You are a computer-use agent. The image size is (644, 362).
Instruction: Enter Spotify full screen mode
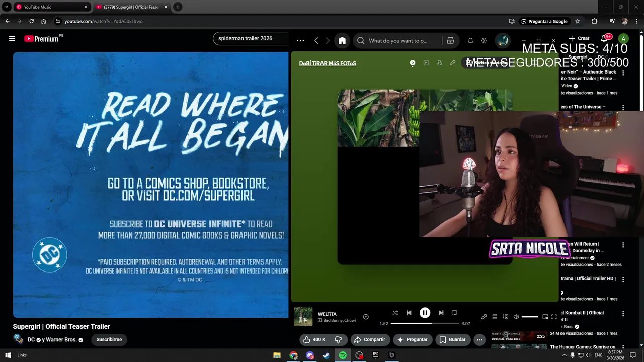[554, 317]
